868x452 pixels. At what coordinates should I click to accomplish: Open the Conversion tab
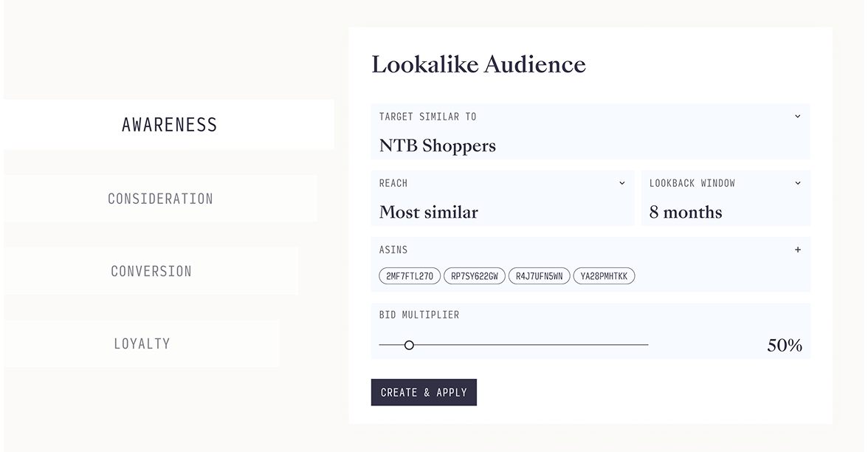151,271
